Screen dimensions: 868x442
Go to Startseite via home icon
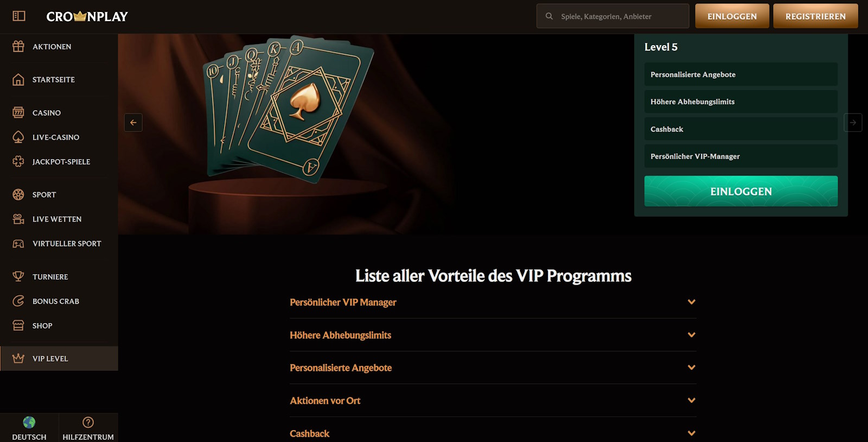(18, 80)
